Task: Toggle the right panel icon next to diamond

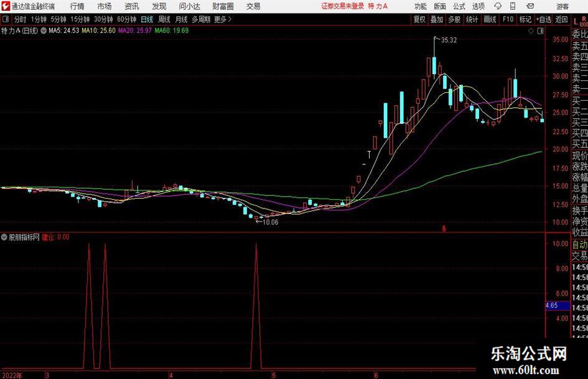Action: (x=540, y=31)
